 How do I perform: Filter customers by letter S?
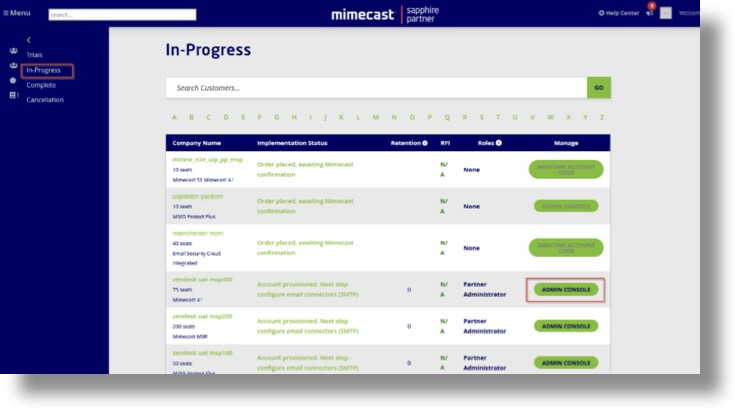(481, 117)
